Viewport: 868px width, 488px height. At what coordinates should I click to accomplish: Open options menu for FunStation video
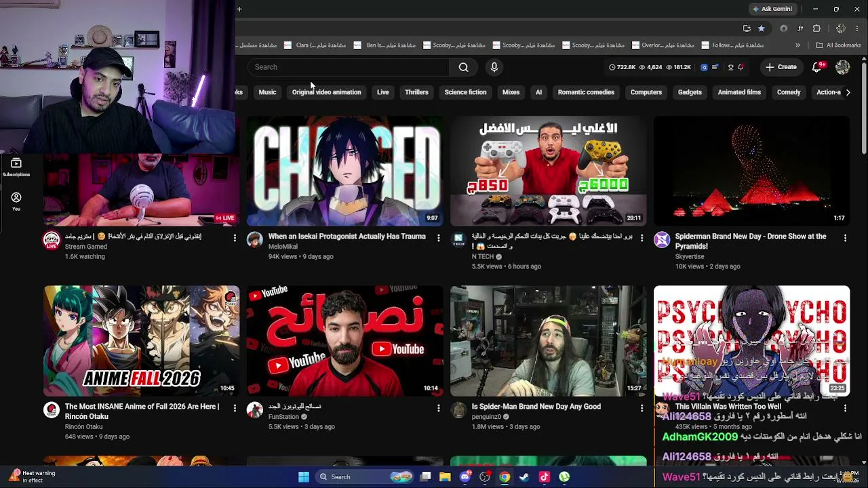tap(438, 408)
